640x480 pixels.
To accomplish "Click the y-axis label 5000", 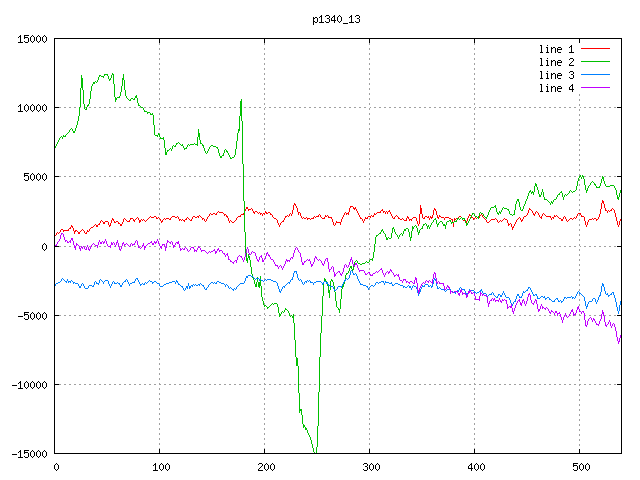I will pyautogui.click(x=36, y=177).
